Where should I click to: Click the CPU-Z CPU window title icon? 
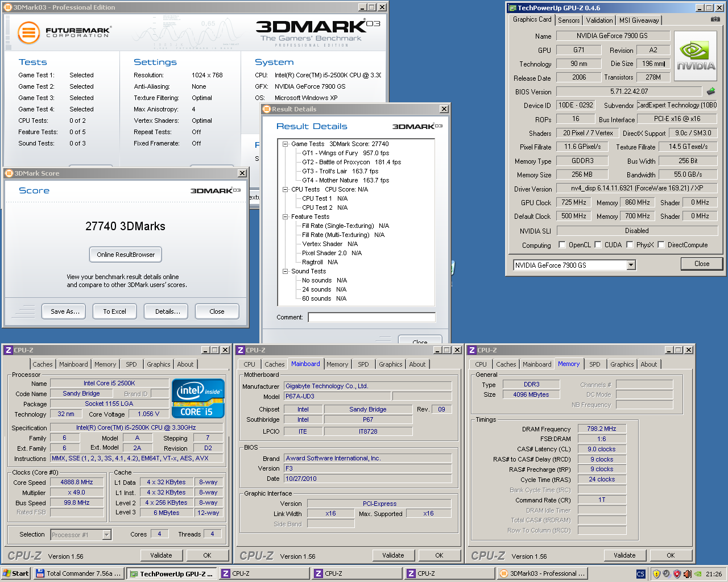(9, 350)
